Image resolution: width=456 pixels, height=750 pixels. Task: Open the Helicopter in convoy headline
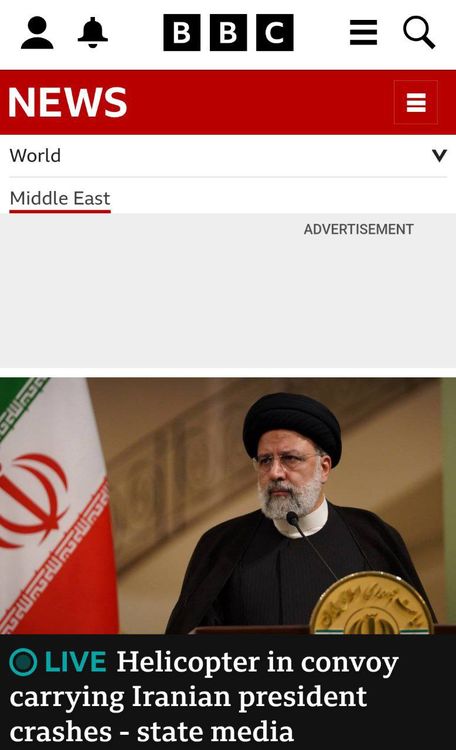click(x=204, y=696)
